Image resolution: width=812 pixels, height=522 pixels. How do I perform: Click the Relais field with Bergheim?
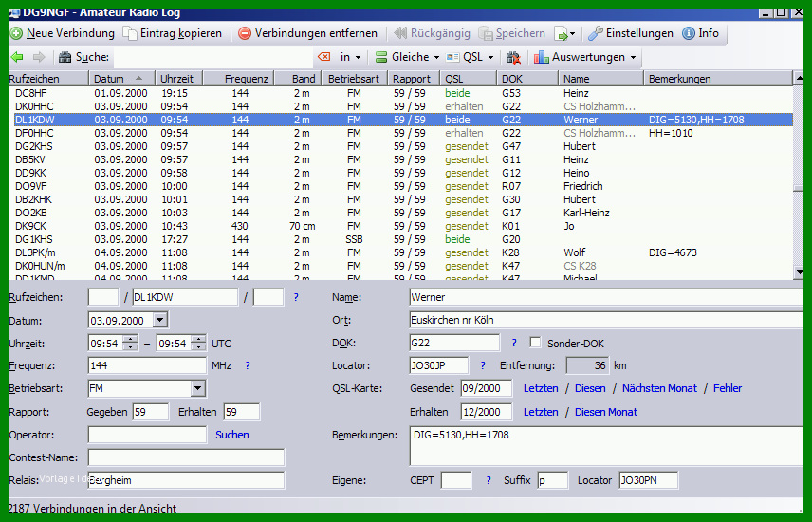186,480
